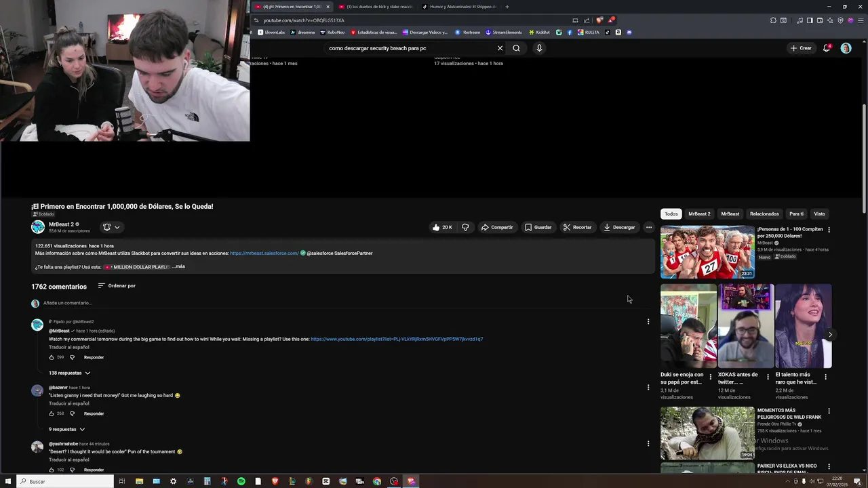868x488 pixels.
Task: Open the ElevenLabs bookmark
Action: 271,32
